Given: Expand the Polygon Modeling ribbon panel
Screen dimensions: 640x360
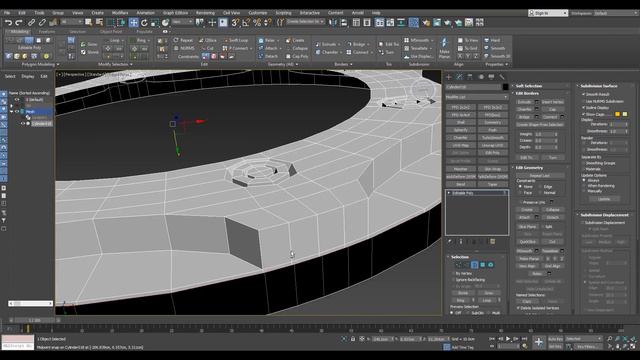Looking at the screenshot, I should (x=40, y=64).
